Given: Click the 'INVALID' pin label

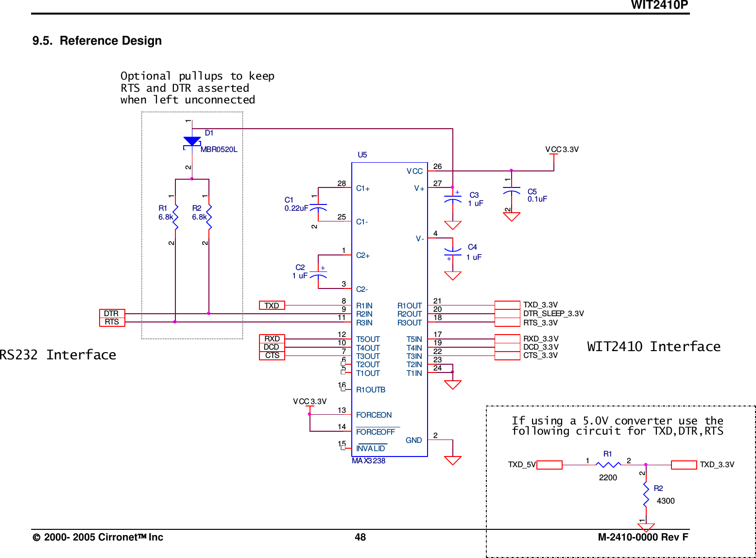Looking at the screenshot, I should click(371, 449).
